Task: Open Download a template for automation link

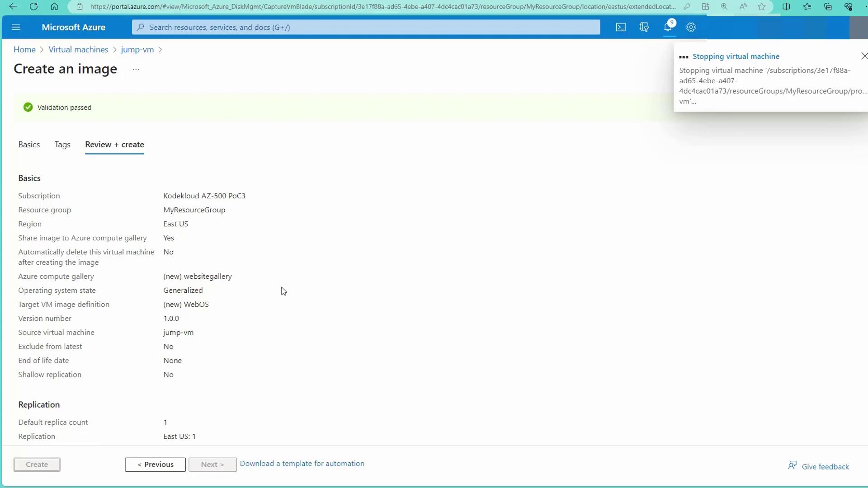Action: (302, 464)
